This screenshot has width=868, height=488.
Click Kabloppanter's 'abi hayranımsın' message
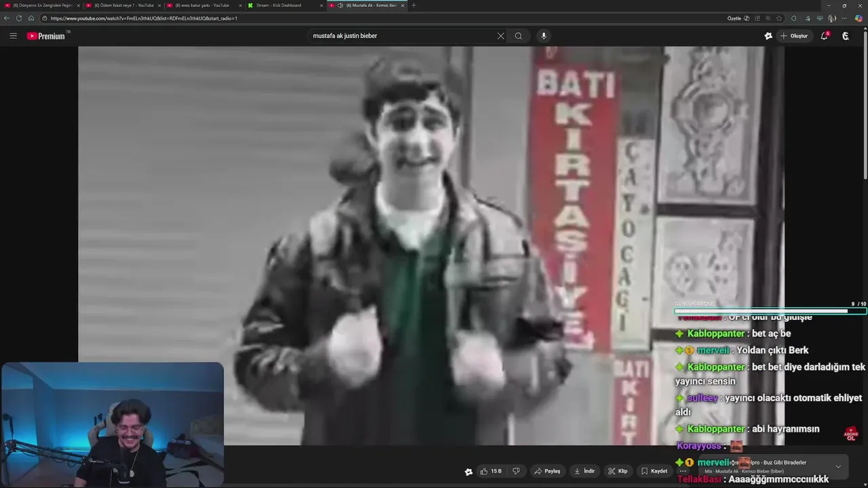click(x=747, y=429)
